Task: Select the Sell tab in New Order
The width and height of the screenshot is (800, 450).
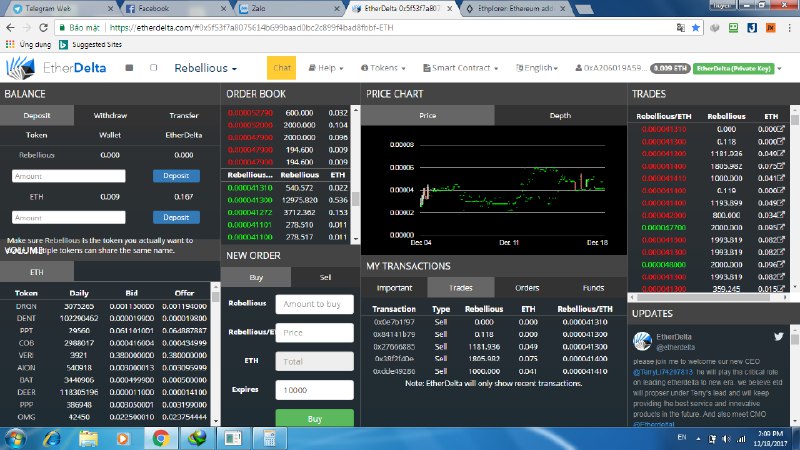Action: 325,277
